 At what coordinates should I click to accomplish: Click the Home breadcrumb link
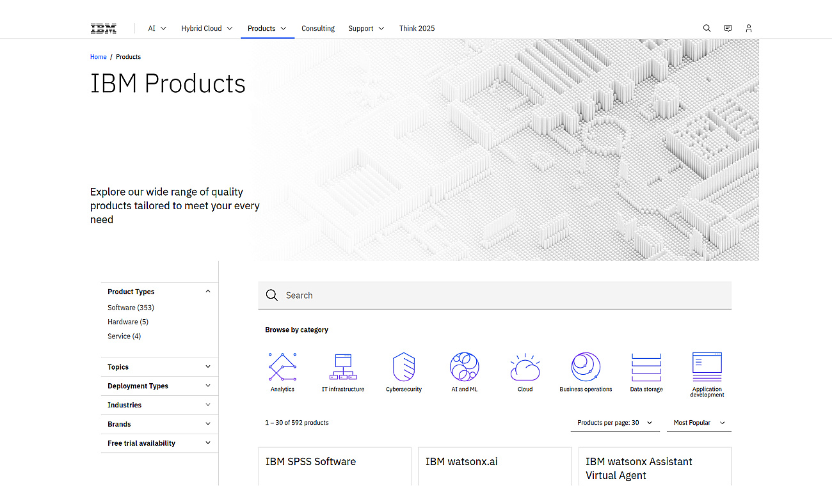pos(99,57)
